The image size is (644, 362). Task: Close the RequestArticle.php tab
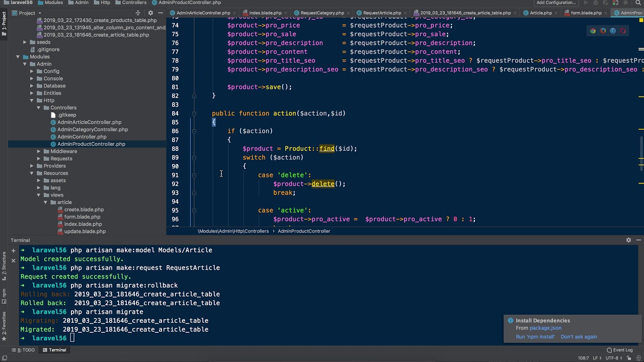405,13
